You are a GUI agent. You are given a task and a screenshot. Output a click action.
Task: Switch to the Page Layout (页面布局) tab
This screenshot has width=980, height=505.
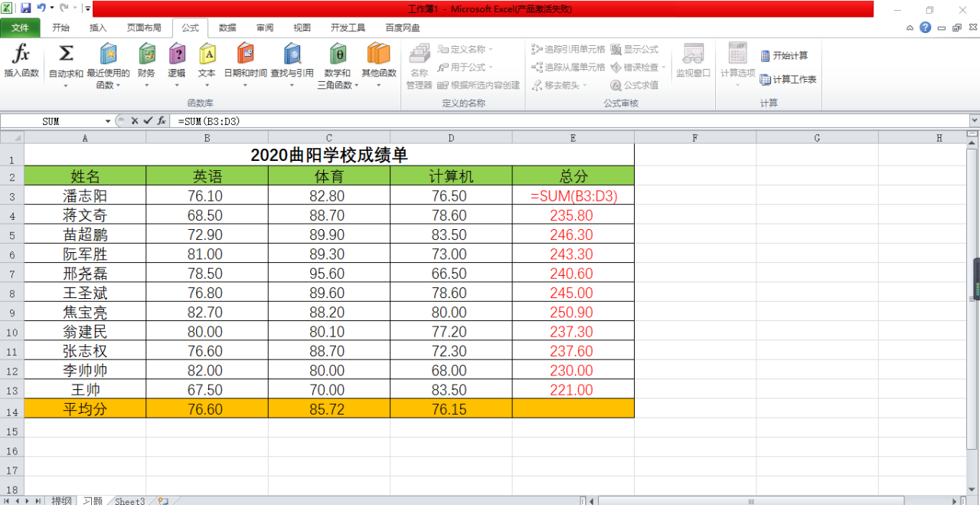pyautogui.click(x=144, y=28)
